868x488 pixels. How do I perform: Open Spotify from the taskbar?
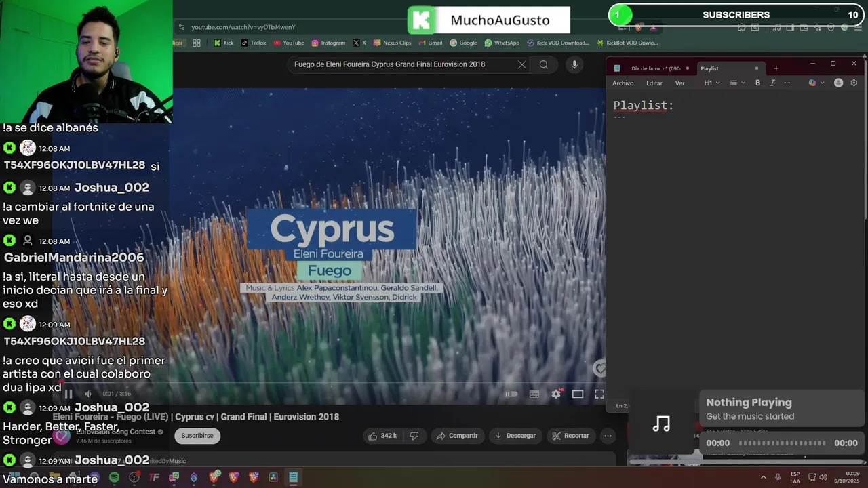tap(114, 477)
